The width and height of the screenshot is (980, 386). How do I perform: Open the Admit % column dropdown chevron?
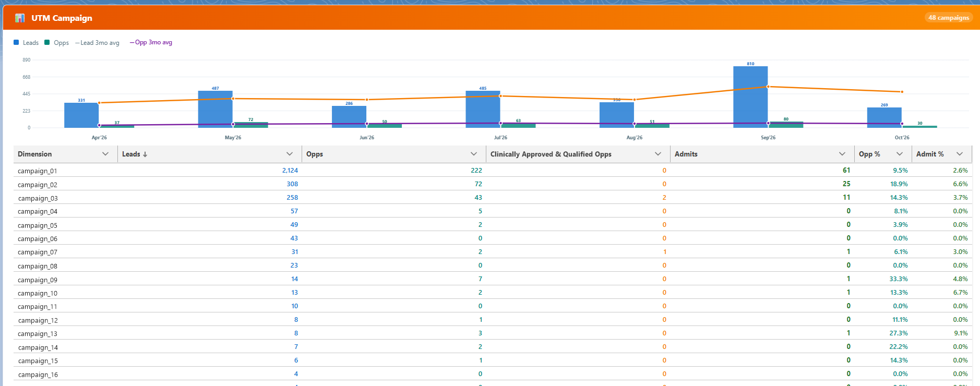click(x=960, y=154)
